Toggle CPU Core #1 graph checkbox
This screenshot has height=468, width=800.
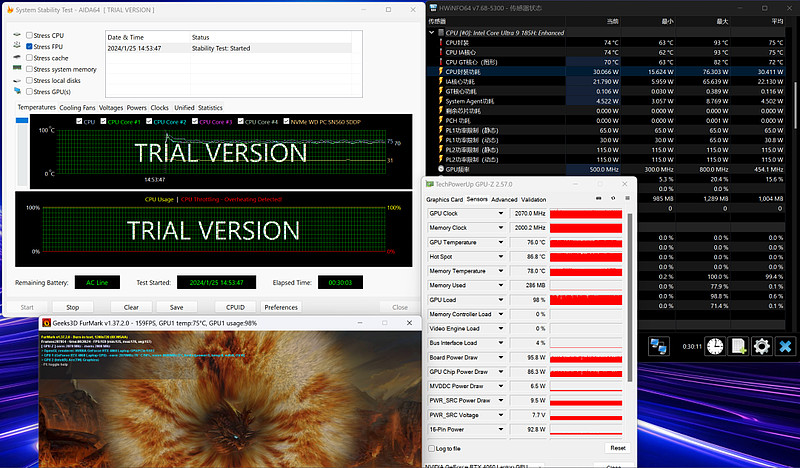tap(103, 121)
